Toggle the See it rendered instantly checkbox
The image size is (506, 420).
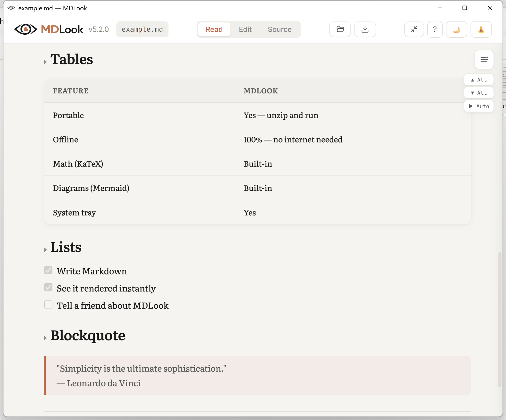click(x=48, y=287)
